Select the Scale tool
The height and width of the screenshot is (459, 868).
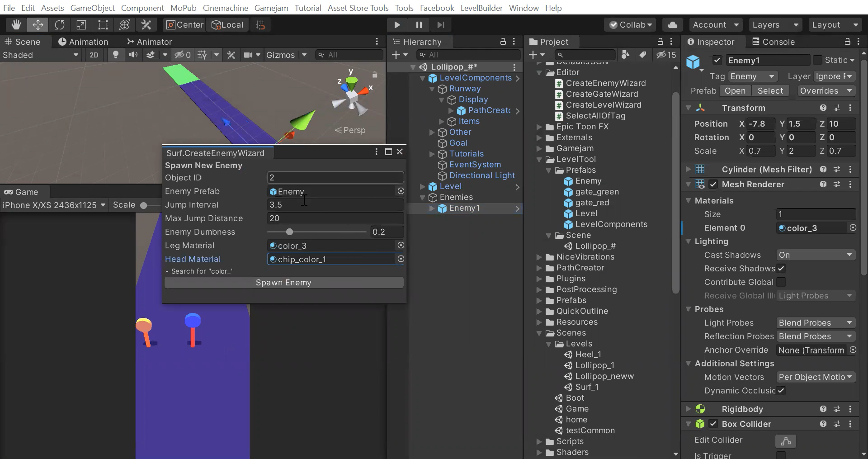point(81,25)
